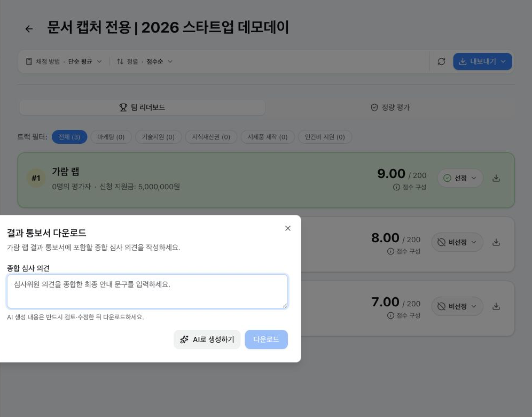Click the 9.00 score value

coord(391,174)
